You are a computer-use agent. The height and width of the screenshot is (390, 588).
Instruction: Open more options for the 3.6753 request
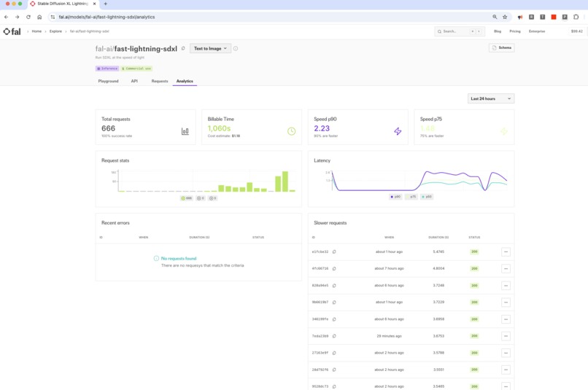tap(506, 336)
